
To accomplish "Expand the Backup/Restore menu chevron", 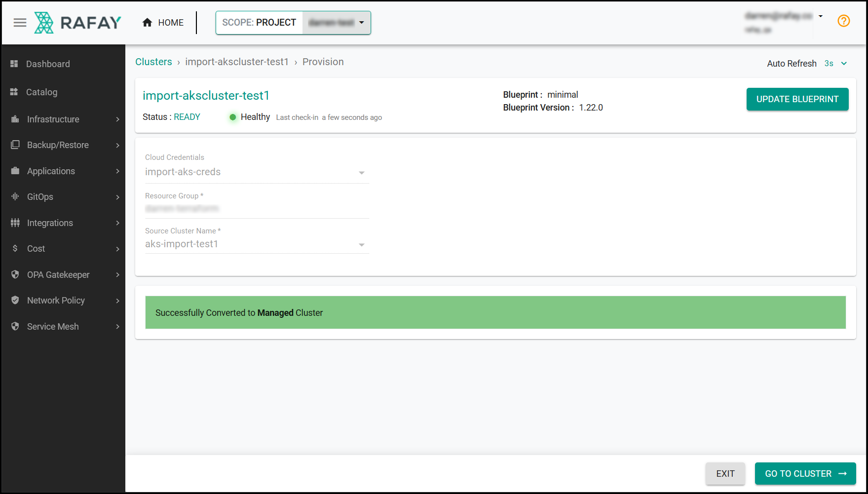I will [x=117, y=145].
